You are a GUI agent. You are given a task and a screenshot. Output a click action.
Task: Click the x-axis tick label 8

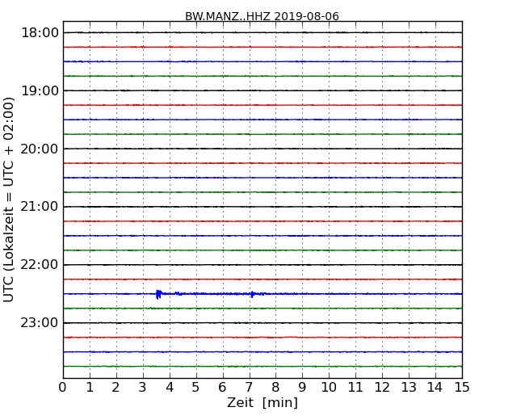pos(275,387)
